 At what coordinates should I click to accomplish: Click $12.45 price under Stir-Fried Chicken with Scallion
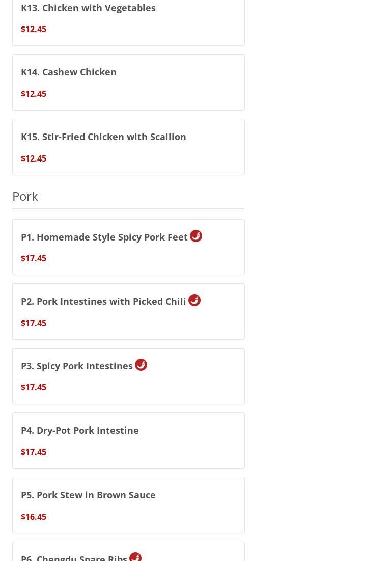[x=34, y=158]
